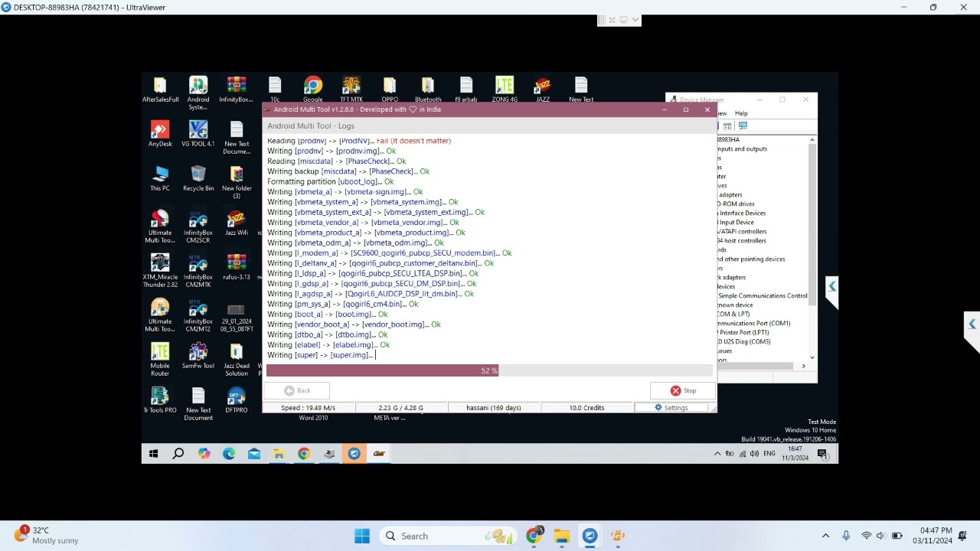Click remote Windows Start button
Screen dimensions: 980x551
pos(153,454)
